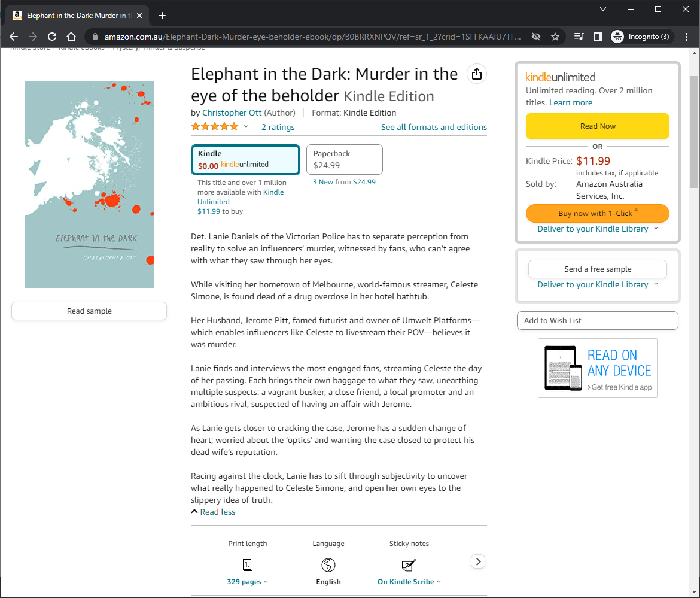Open the 3 New from $24.99 link
This screenshot has width=700, height=598.
pyautogui.click(x=344, y=182)
